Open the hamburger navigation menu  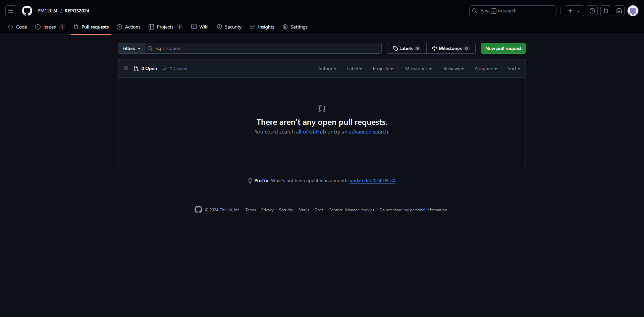pyautogui.click(x=11, y=11)
